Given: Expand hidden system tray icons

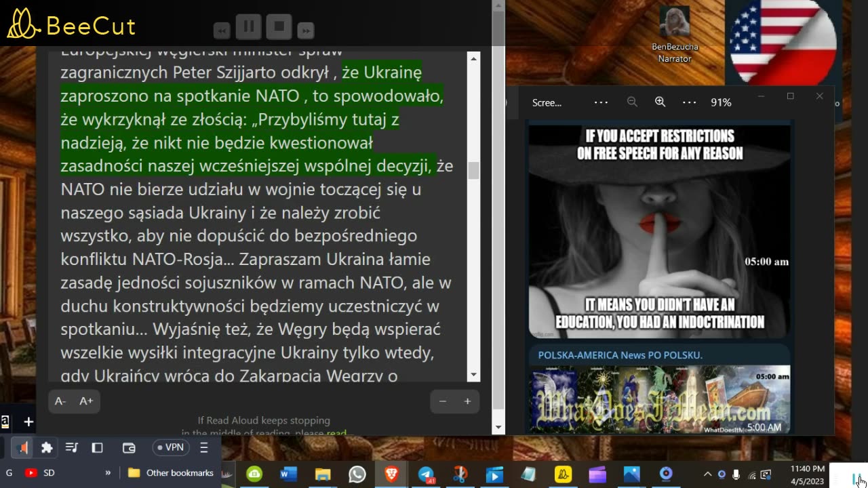Looking at the screenshot, I should point(707,474).
